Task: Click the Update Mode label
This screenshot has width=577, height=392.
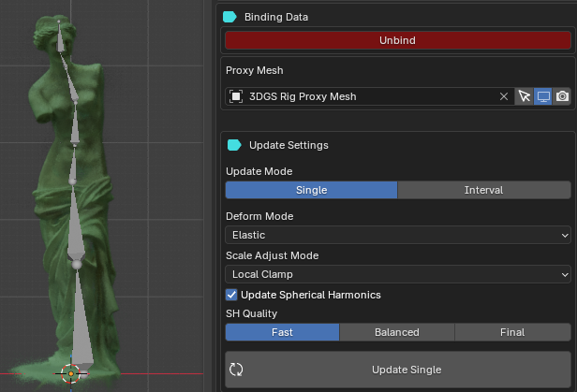Action: pyautogui.click(x=259, y=171)
